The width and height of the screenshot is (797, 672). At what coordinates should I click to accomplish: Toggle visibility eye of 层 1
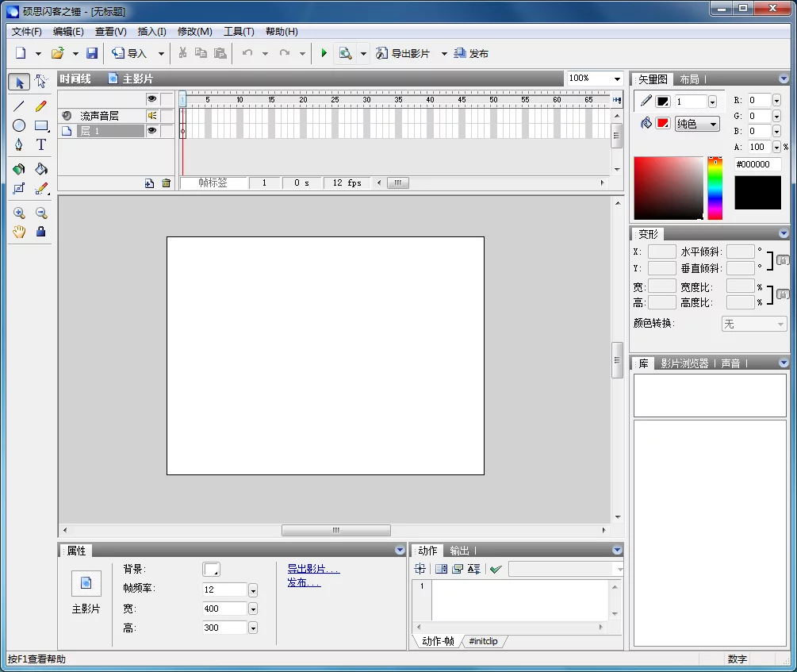151,131
